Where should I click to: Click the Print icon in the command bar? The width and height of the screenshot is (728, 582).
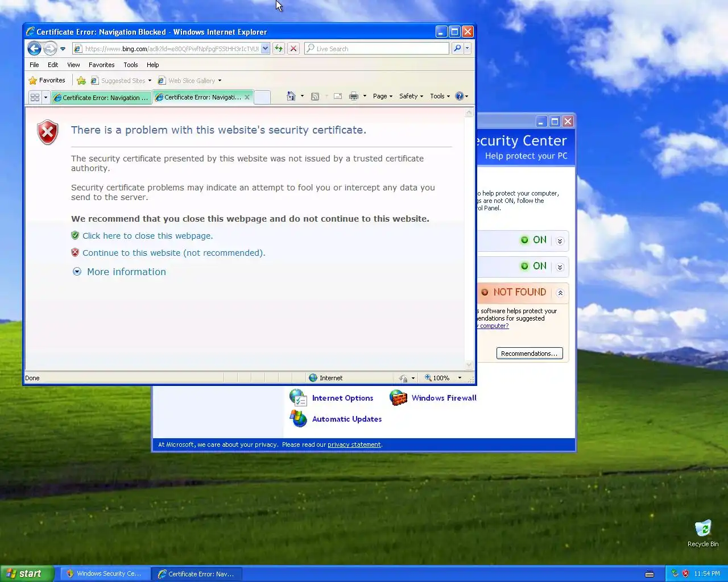coord(353,96)
